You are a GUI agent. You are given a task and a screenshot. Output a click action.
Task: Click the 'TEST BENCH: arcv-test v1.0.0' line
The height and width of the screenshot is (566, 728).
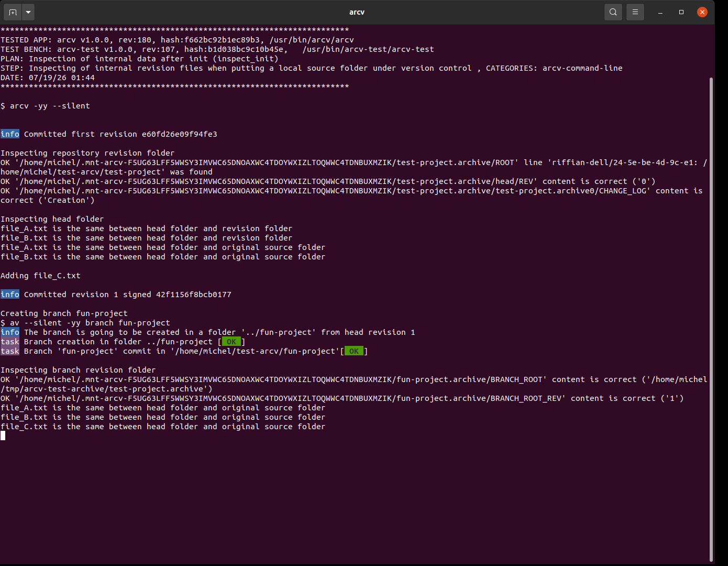pyautogui.click(x=217, y=49)
